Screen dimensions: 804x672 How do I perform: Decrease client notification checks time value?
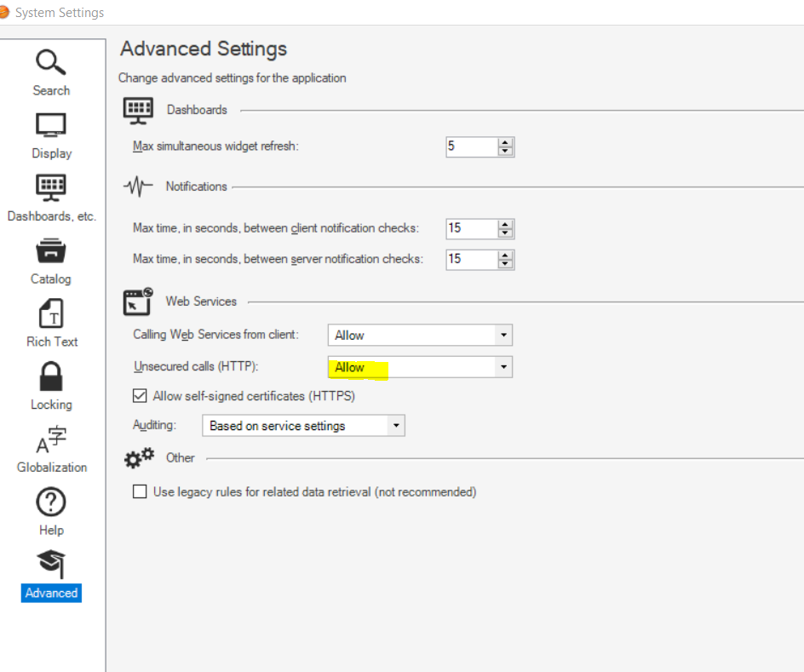tap(506, 233)
